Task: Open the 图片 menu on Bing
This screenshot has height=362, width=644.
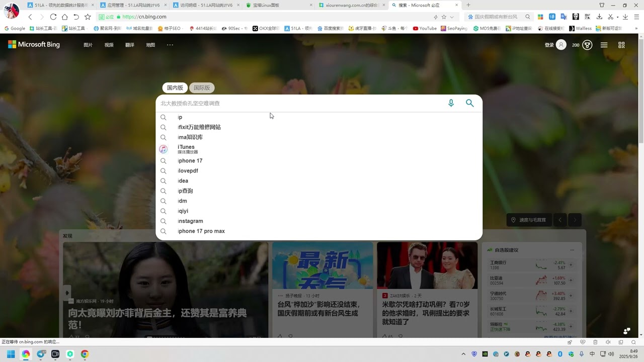Action: coord(88,45)
